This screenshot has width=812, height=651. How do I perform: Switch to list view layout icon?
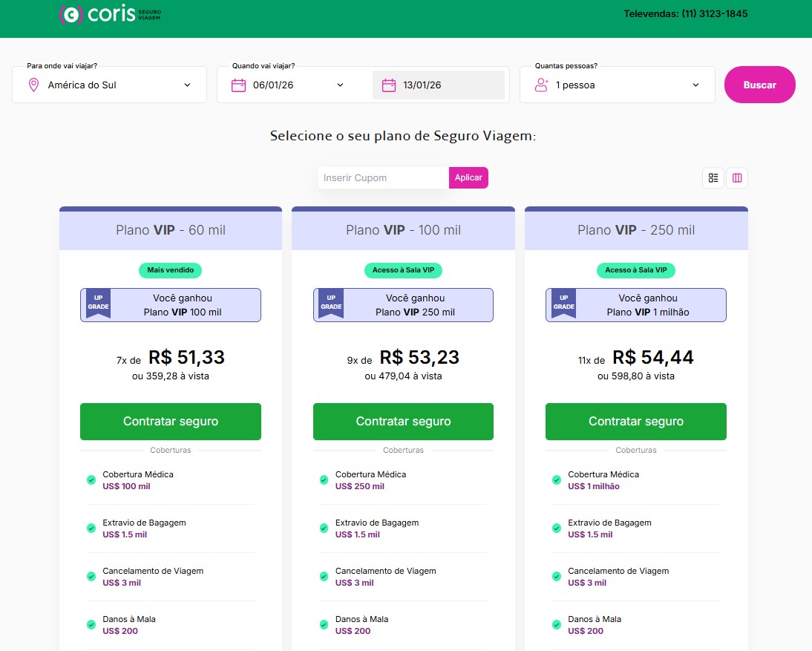[x=713, y=178]
